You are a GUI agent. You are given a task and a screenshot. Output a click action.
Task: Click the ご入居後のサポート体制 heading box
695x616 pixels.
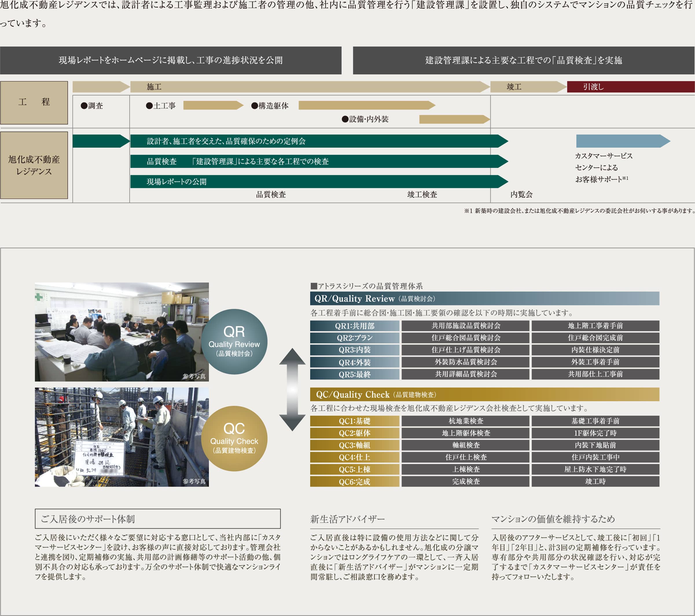pos(158,519)
